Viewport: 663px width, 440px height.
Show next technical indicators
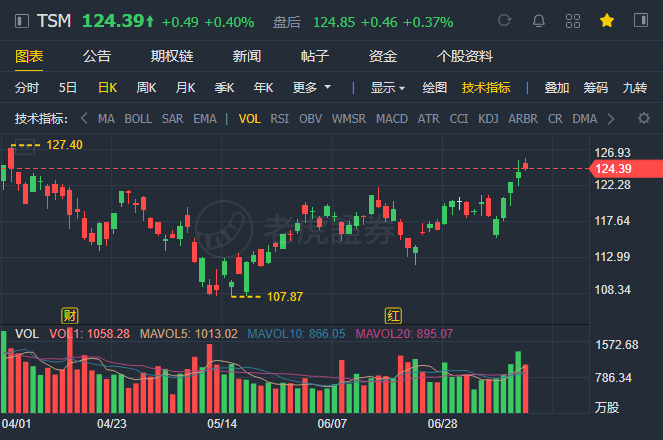click(x=611, y=119)
